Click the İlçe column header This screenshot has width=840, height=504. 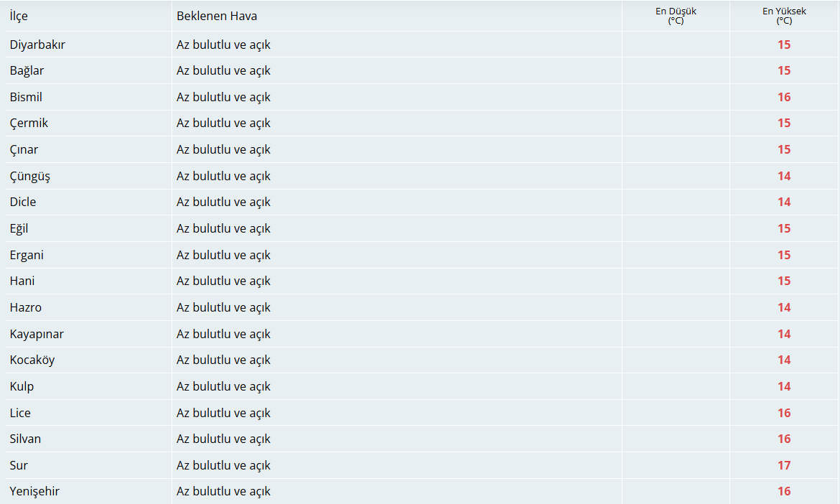pos(19,16)
